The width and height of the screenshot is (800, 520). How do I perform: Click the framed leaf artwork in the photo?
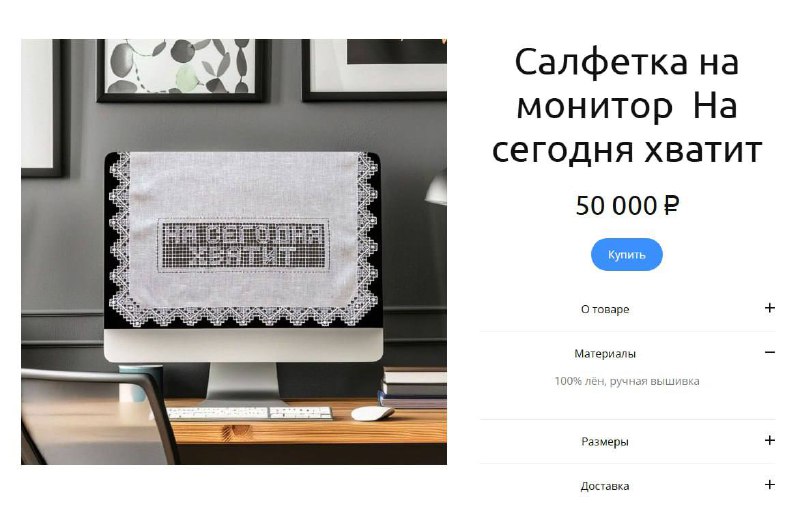pos(182,70)
